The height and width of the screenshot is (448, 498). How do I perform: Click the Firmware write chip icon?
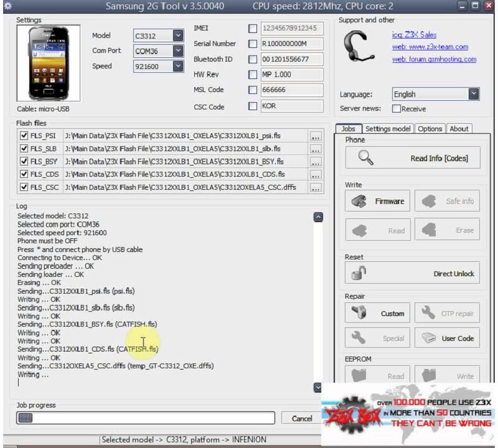(359, 202)
